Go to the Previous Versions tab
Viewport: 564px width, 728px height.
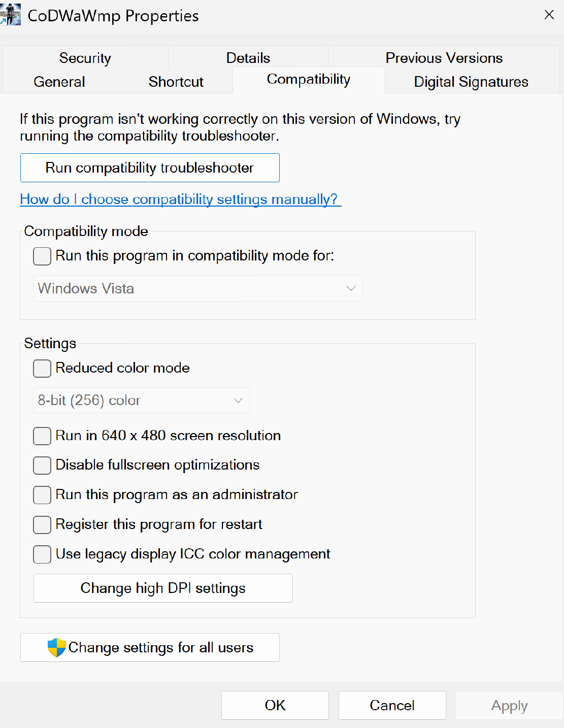pos(444,58)
